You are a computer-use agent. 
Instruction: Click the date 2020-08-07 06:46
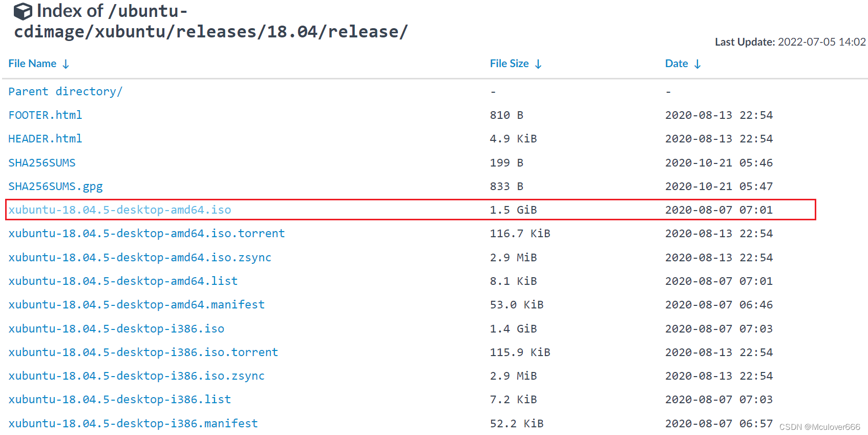(719, 305)
